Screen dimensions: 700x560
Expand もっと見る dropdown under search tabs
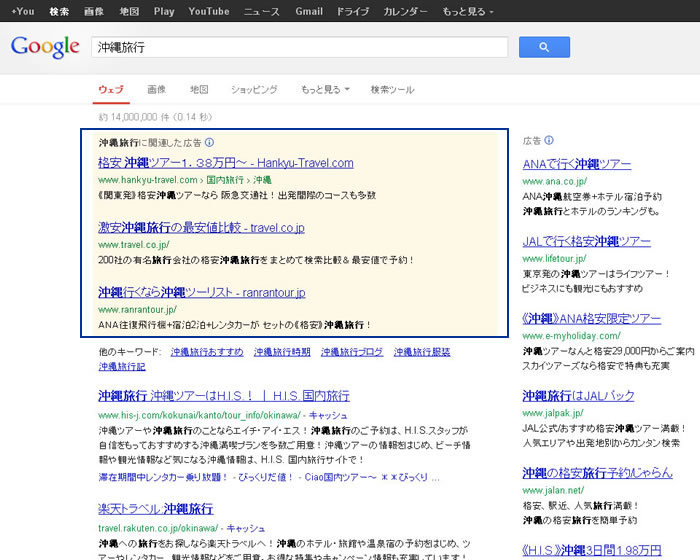coord(325,90)
